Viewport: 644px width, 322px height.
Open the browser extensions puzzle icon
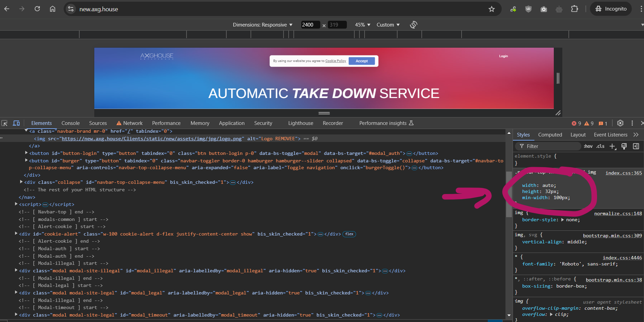coord(575,9)
